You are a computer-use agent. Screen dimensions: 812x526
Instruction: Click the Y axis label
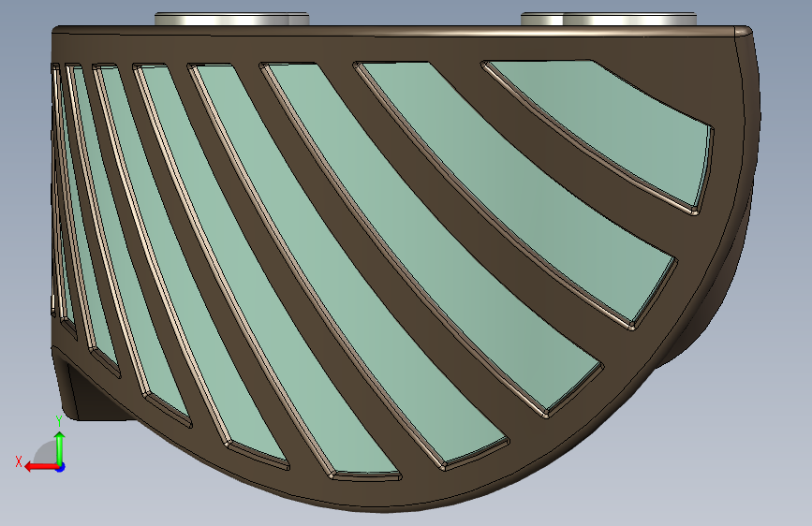58,421
